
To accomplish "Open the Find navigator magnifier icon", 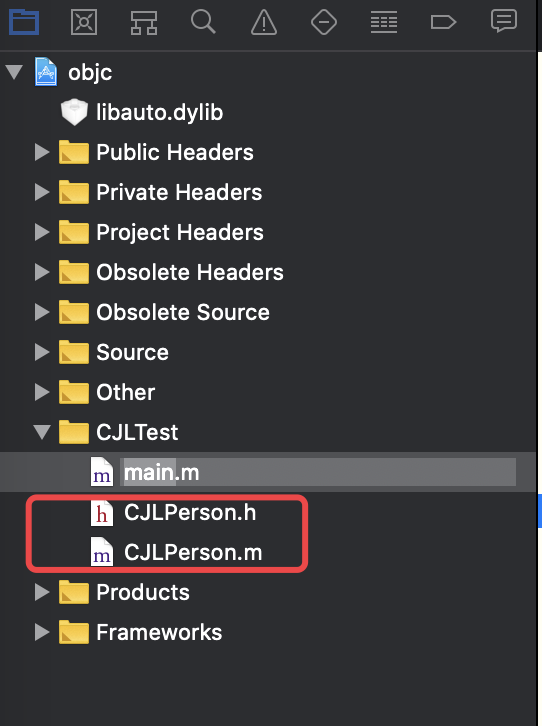I will click(x=203, y=22).
